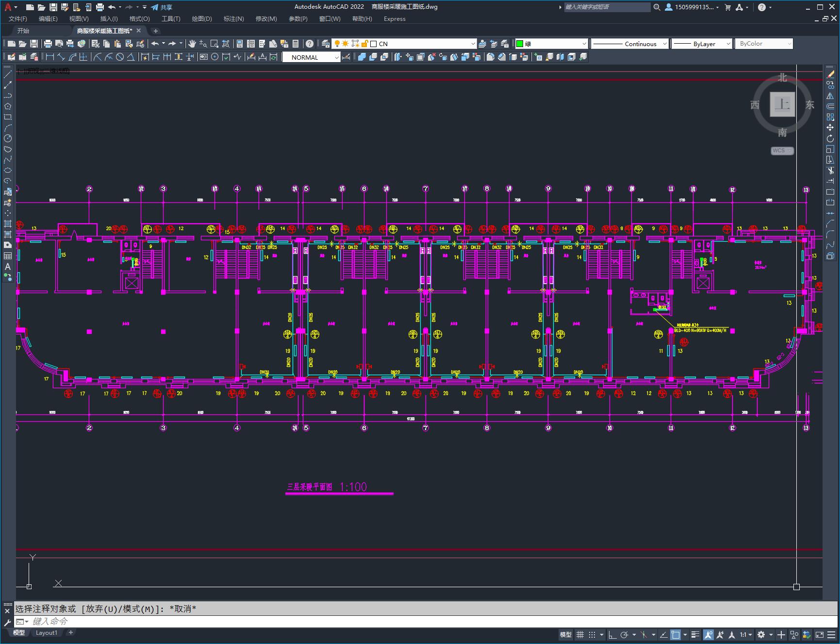
Task: Switch to the 开始 tab
Action: coord(23,31)
